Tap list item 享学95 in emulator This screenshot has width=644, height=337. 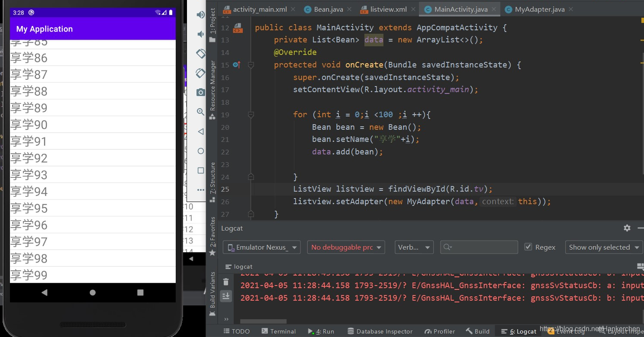pyautogui.click(x=93, y=208)
